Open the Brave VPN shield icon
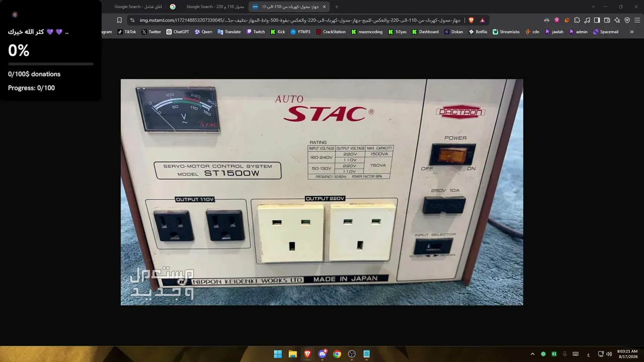This screenshot has width=644, height=362. pos(627,20)
